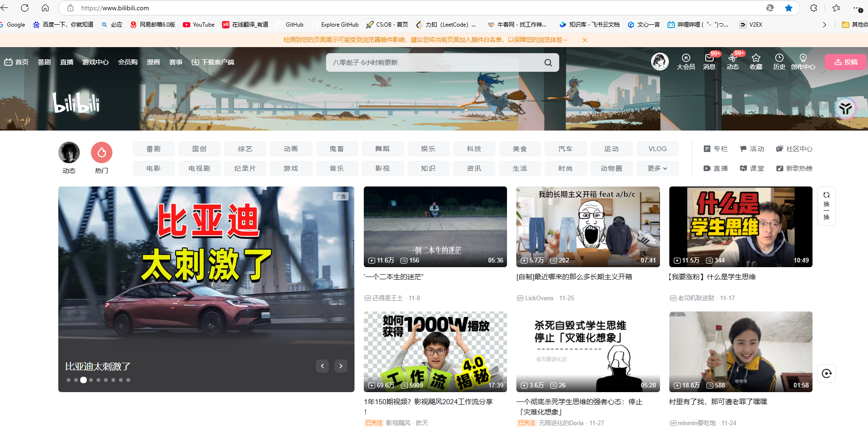Click the bookmark star in address bar
Image resolution: width=868 pixels, height=435 pixels.
(x=789, y=8)
